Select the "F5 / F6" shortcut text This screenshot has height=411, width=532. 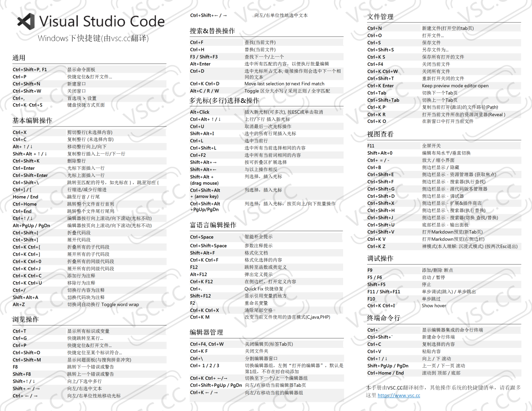[375, 277]
